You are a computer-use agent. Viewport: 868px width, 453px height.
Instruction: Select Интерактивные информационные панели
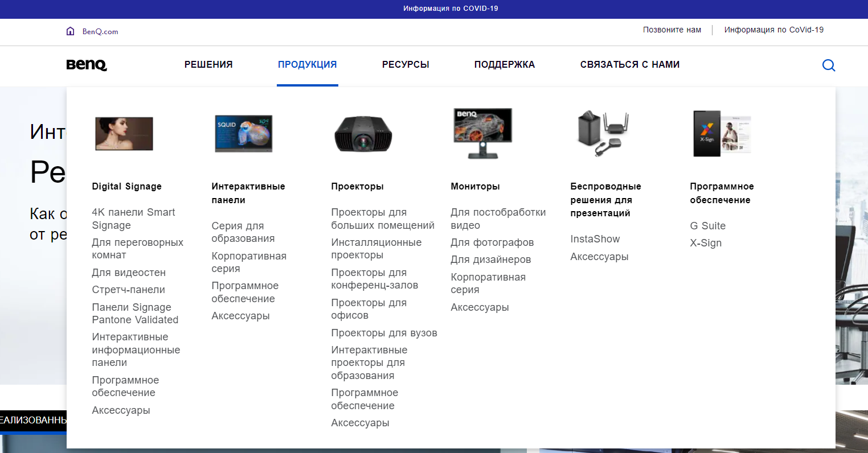[136, 350]
